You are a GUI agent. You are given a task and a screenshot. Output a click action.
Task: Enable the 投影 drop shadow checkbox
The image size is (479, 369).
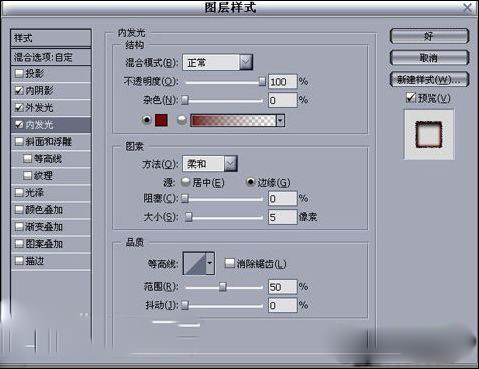(19, 73)
